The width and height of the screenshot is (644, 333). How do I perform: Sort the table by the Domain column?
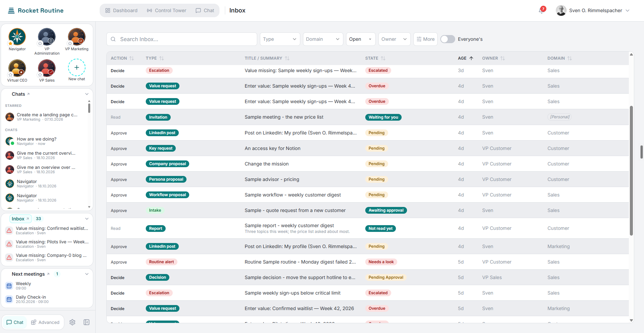pos(570,58)
